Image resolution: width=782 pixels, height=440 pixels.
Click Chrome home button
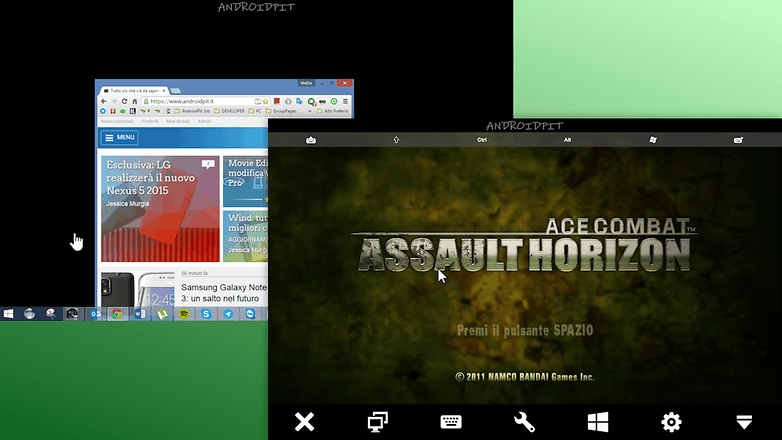135,101
